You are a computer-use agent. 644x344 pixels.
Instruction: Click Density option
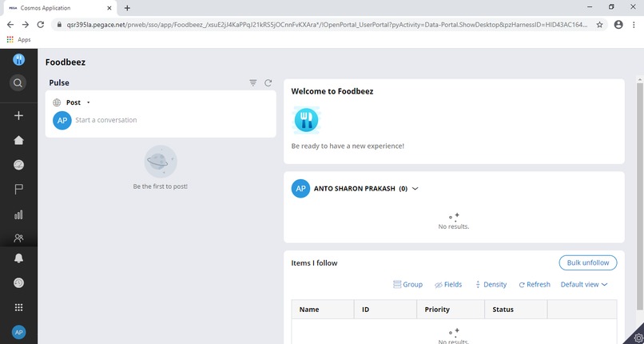[x=491, y=285]
